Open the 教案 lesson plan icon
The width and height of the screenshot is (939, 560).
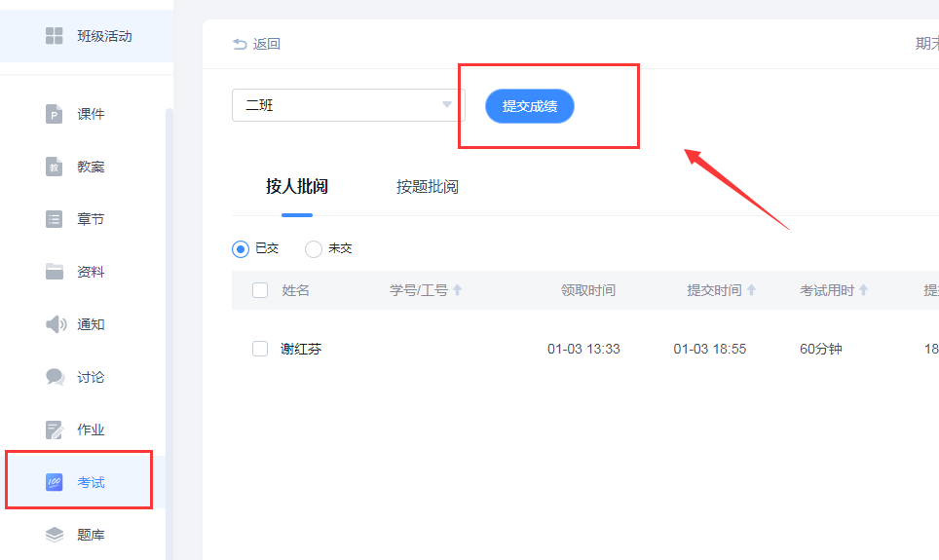(55, 167)
